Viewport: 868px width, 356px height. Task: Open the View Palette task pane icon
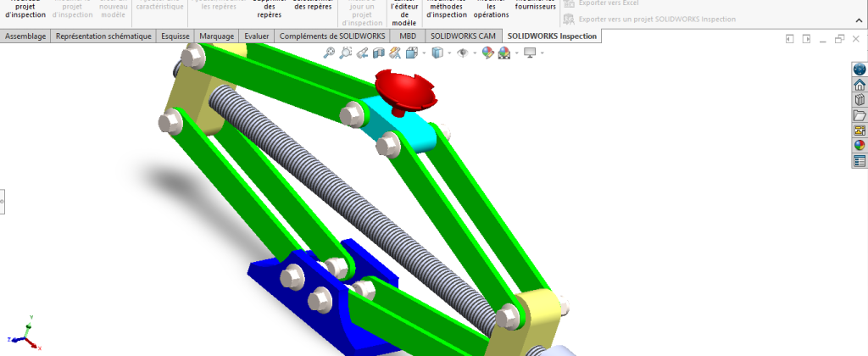coord(860,131)
